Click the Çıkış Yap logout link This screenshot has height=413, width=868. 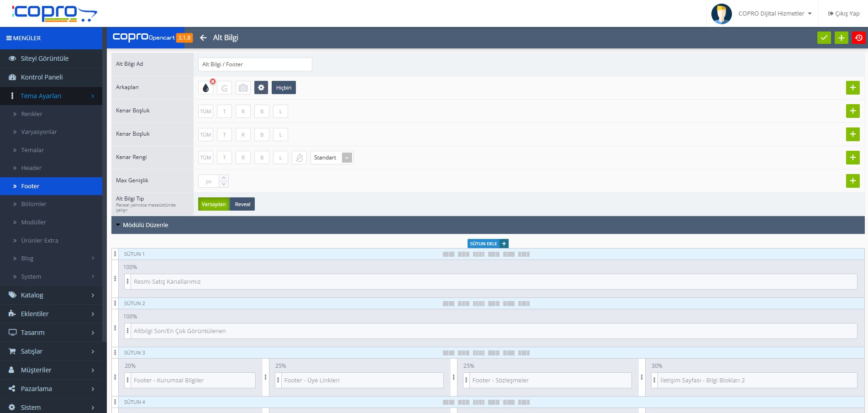click(x=844, y=14)
